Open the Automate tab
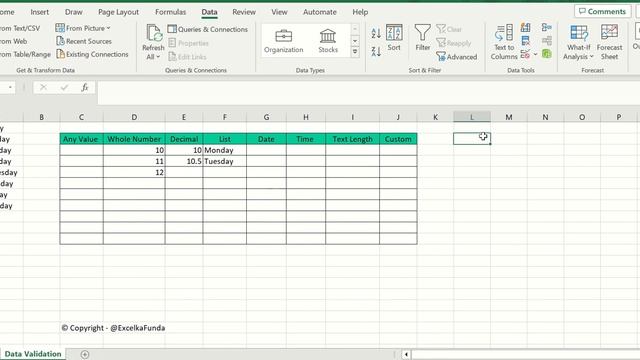 point(320,12)
